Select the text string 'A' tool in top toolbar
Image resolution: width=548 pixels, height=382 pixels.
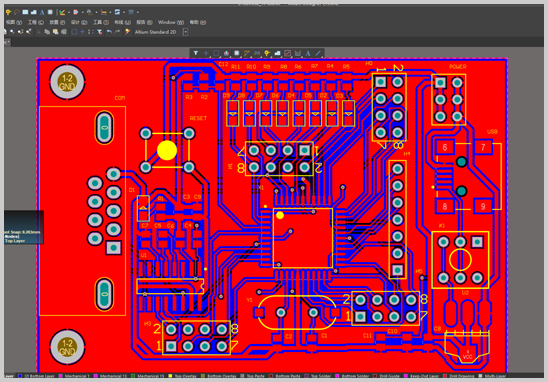42,12
